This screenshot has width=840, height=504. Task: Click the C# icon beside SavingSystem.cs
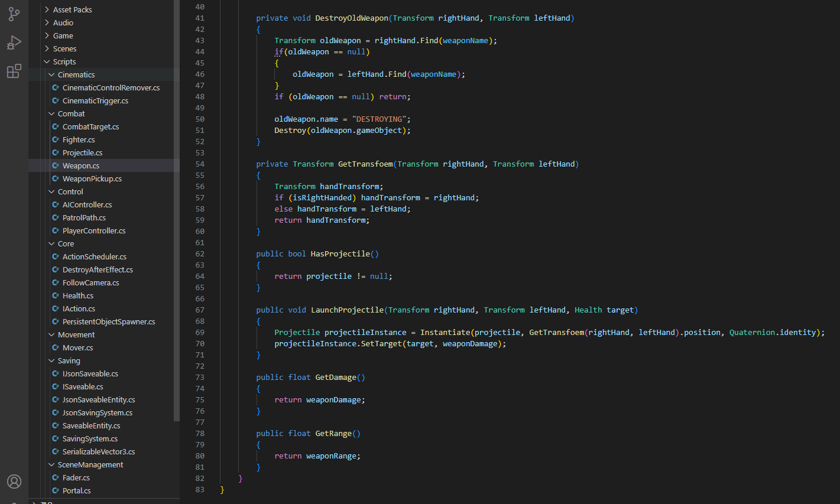pos(56,438)
